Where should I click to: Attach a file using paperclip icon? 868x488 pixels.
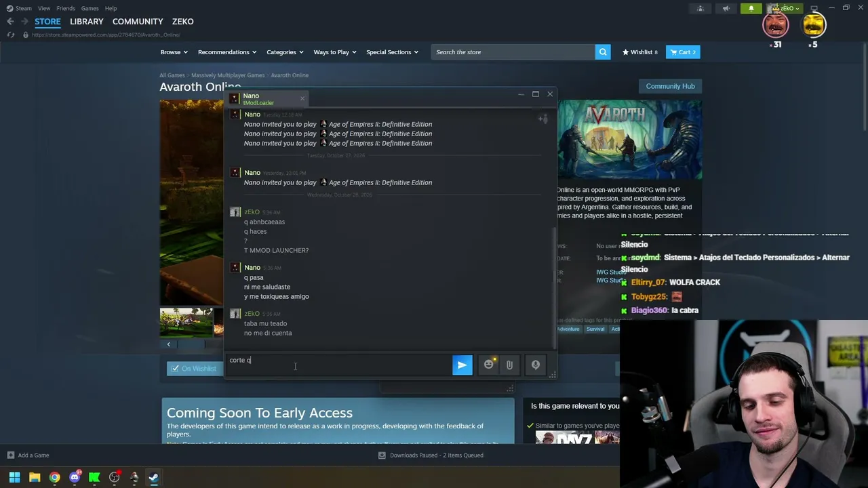coord(509,365)
